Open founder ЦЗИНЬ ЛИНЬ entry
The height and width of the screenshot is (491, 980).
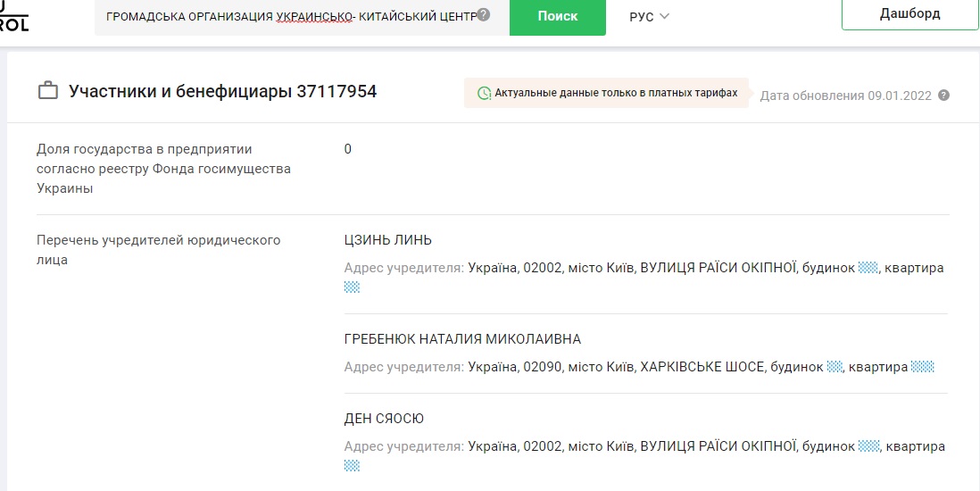387,240
